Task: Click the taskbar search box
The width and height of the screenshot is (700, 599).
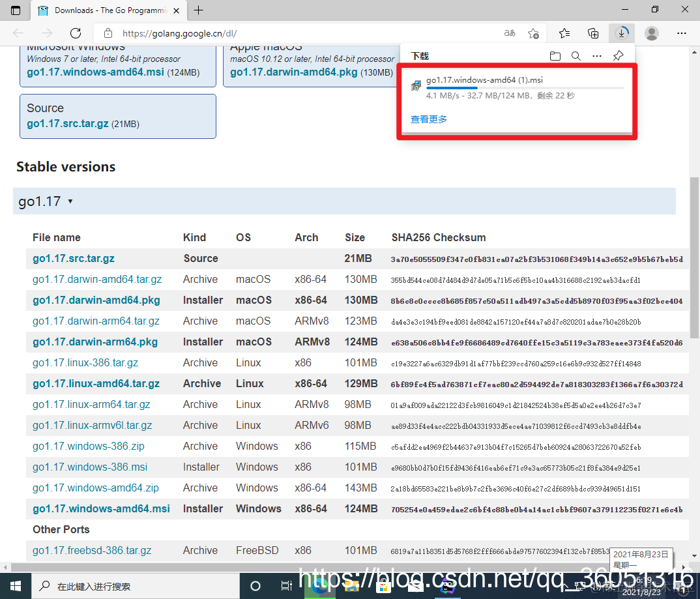Action: click(x=136, y=586)
